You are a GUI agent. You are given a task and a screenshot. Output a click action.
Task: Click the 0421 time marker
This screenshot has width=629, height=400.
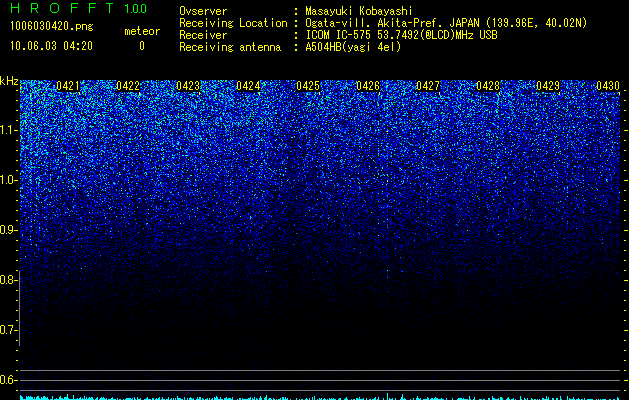coord(68,86)
